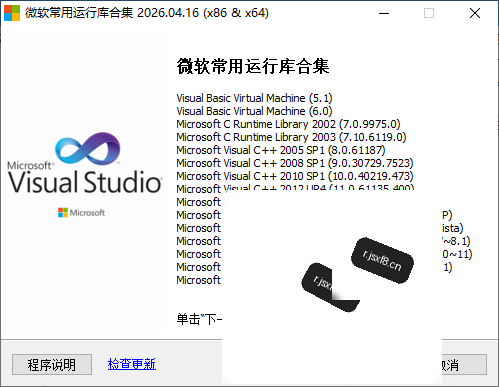Click the Maximize button in the title bar
The image size is (499, 387).
pos(429,13)
